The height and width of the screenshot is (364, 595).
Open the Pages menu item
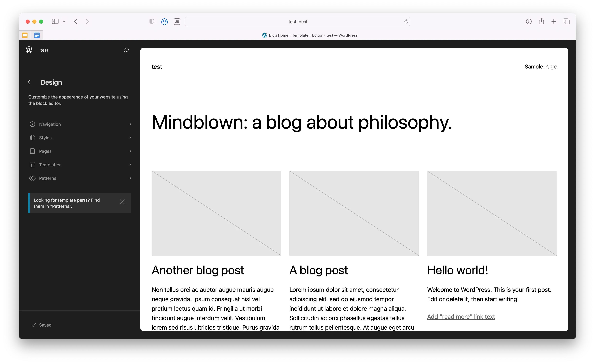coord(80,151)
